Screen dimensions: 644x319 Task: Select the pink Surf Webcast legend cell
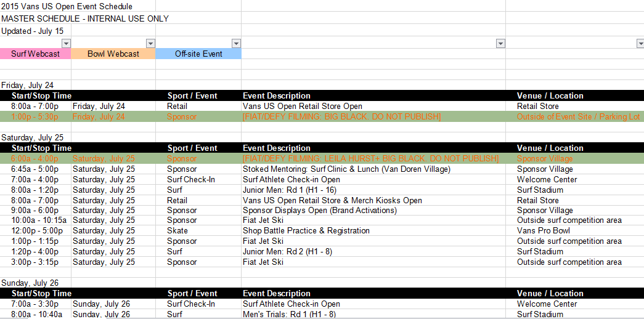click(35, 54)
